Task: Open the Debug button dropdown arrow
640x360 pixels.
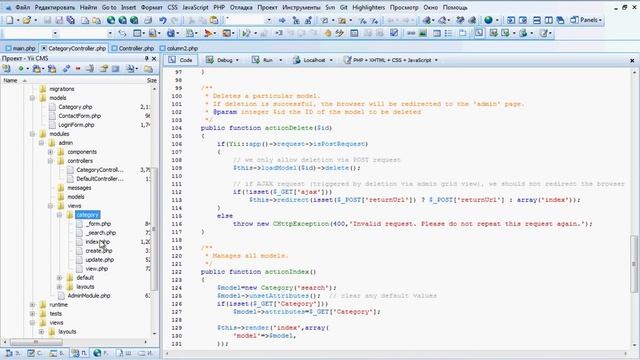Action: [x=237, y=60]
